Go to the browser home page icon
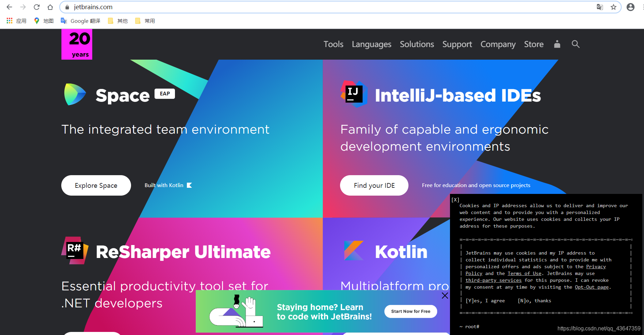 click(x=50, y=7)
